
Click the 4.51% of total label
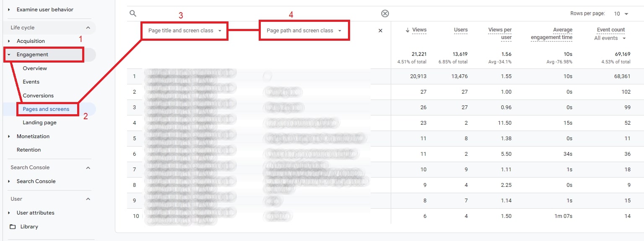(412, 62)
